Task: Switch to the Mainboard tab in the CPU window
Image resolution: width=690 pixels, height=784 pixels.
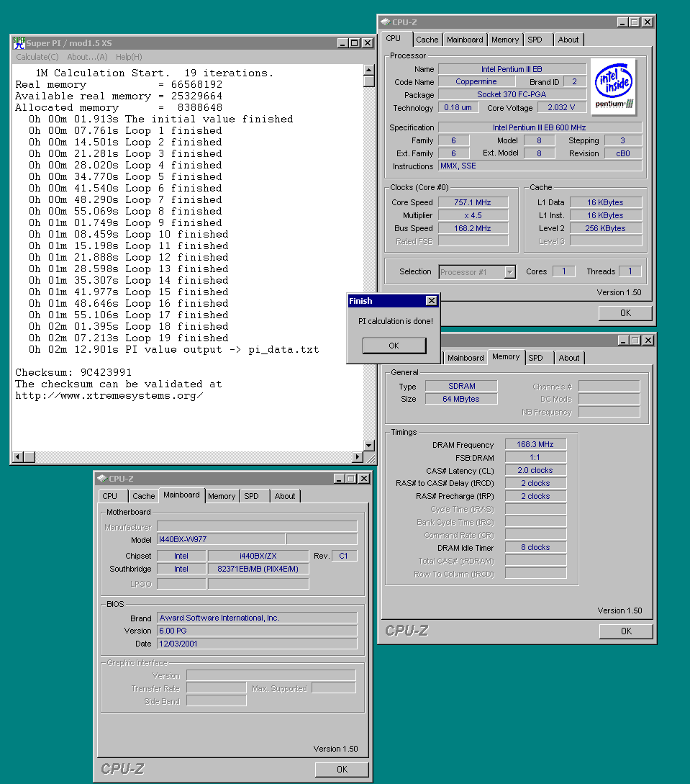Action: (465, 40)
